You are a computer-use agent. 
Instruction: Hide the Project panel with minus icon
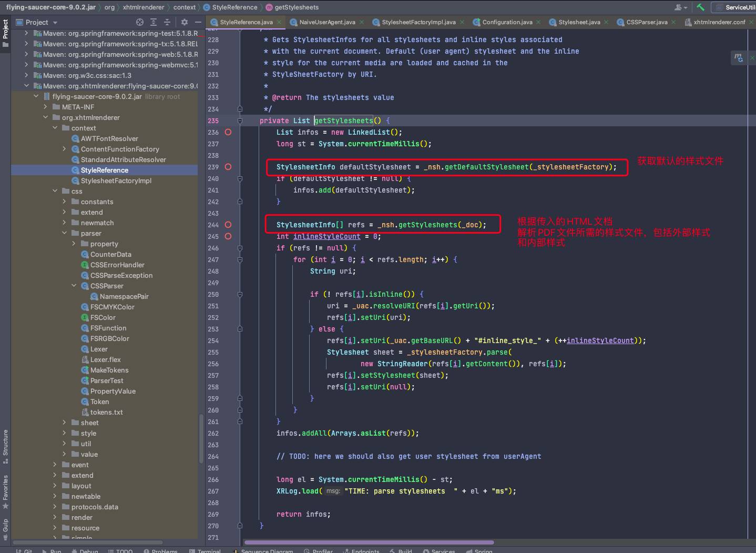click(198, 22)
